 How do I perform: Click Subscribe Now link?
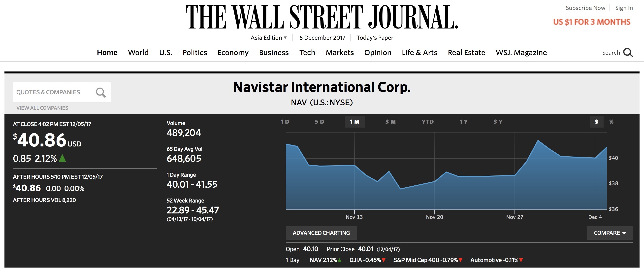pyautogui.click(x=585, y=8)
